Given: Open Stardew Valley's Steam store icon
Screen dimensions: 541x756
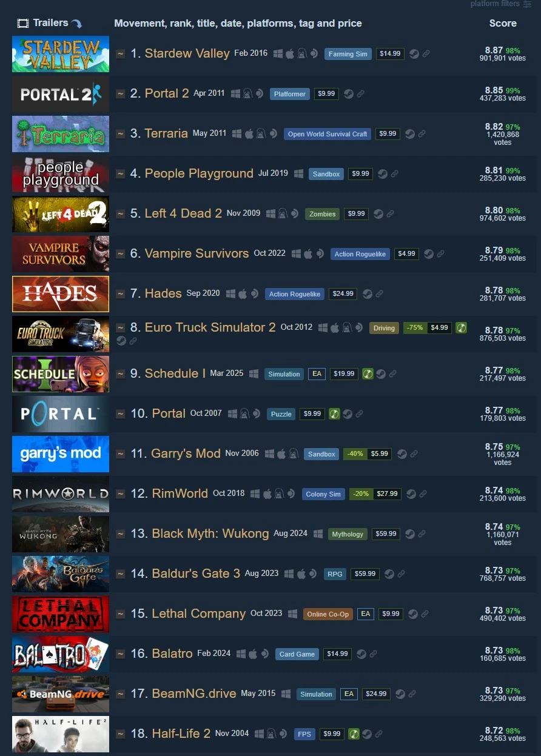Looking at the screenshot, I should (x=413, y=53).
